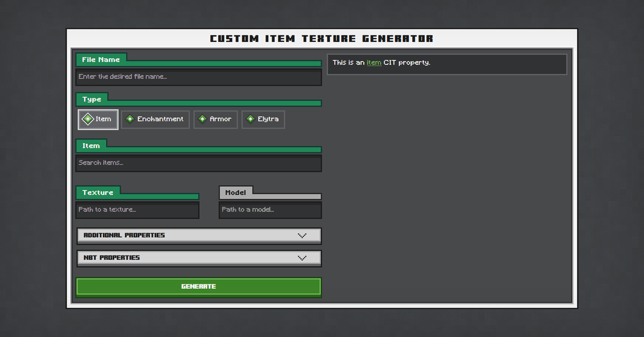Click the File Name header label

101,60
